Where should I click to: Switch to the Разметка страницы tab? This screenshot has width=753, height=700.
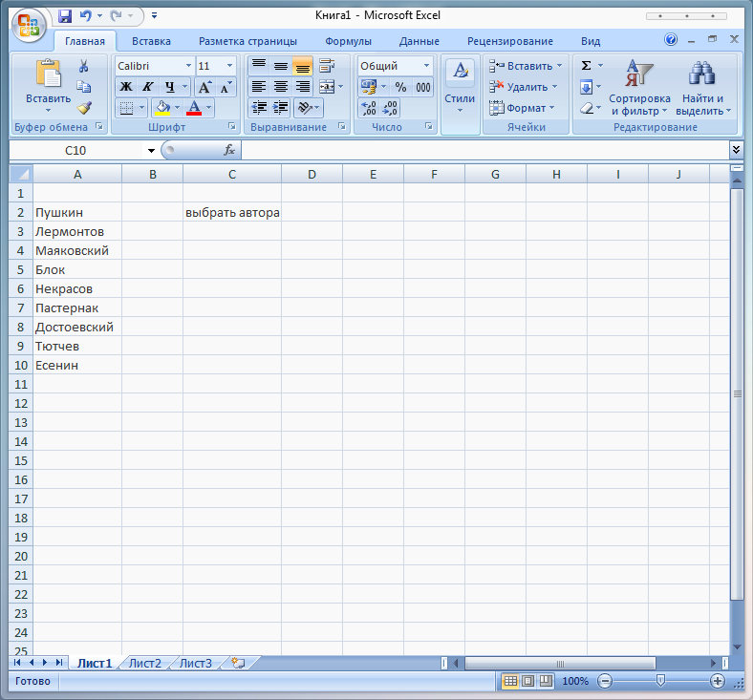247,41
